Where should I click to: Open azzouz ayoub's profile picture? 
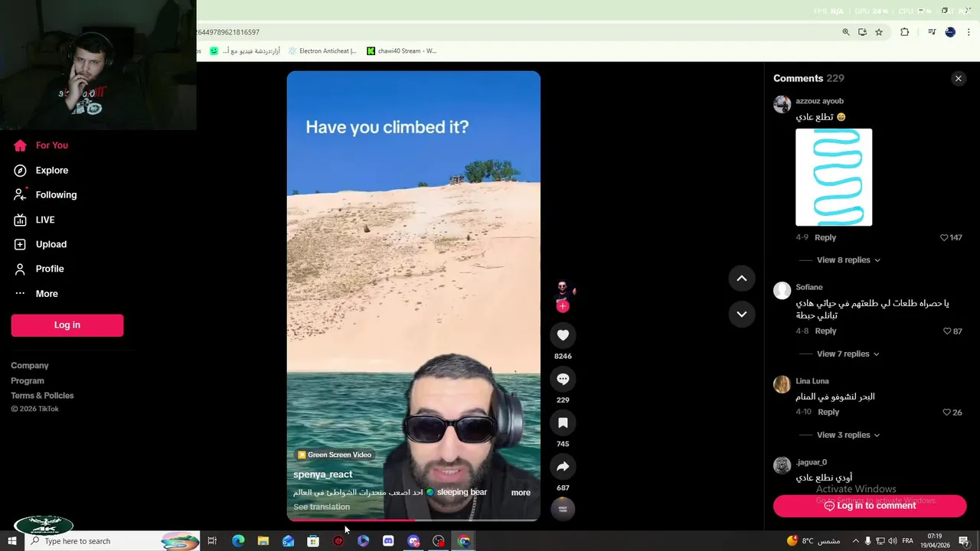[x=782, y=104]
